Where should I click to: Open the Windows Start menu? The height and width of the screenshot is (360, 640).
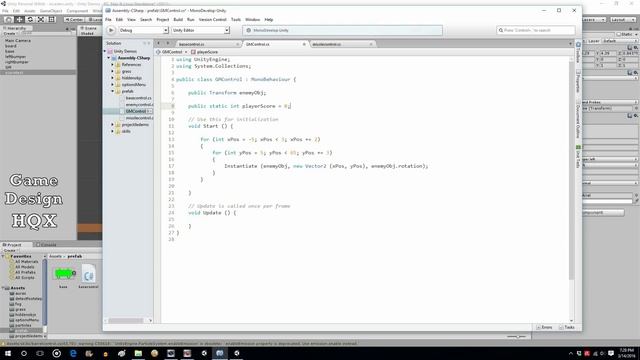click(8, 353)
